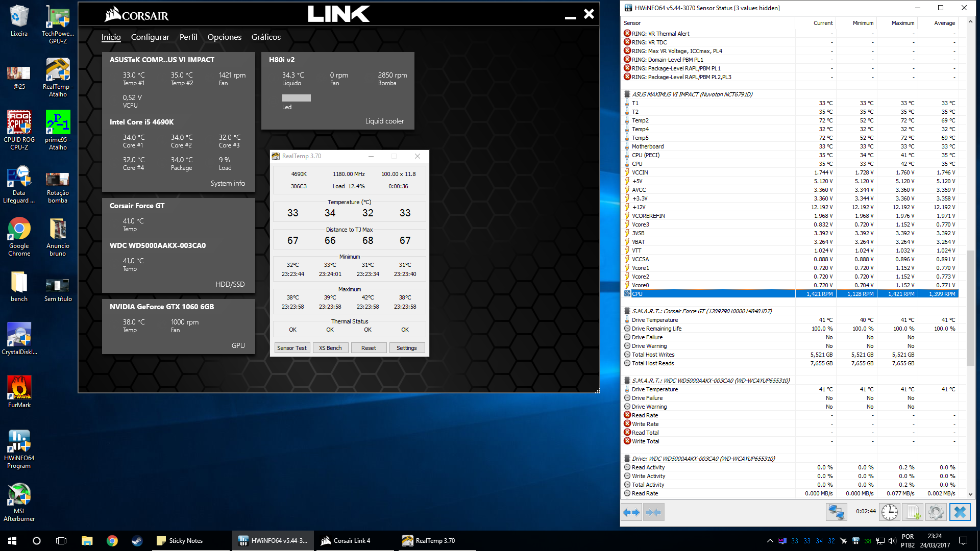Image resolution: width=980 pixels, height=551 pixels.
Task: Click the POR PTB2 language indicator
Action: tap(908, 541)
